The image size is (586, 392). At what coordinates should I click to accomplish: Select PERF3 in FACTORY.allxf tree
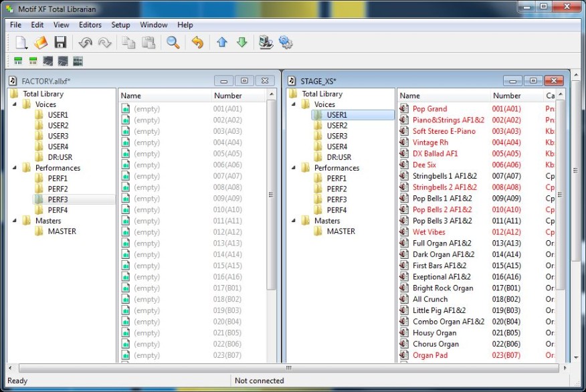coord(58,199)
